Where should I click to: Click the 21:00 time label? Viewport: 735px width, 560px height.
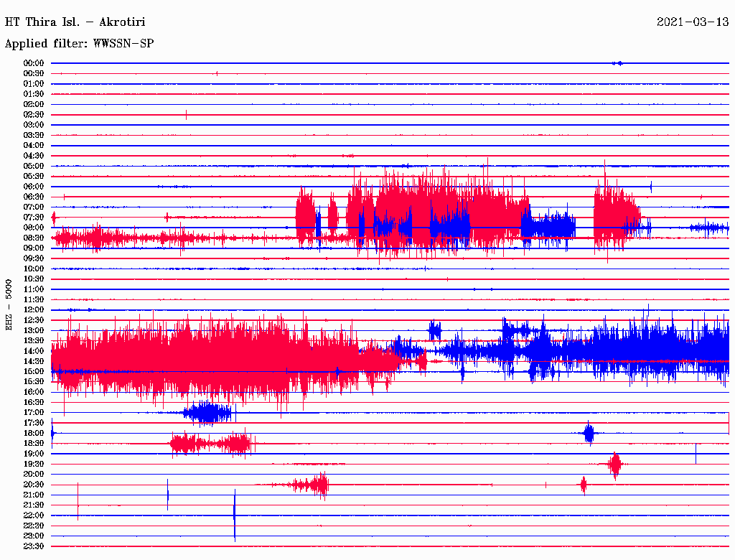point(34,495)
